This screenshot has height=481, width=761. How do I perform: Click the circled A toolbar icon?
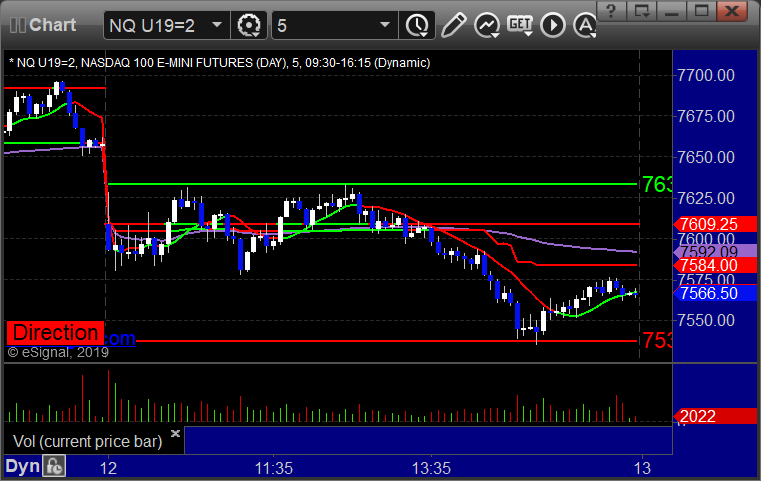point(585,25)
